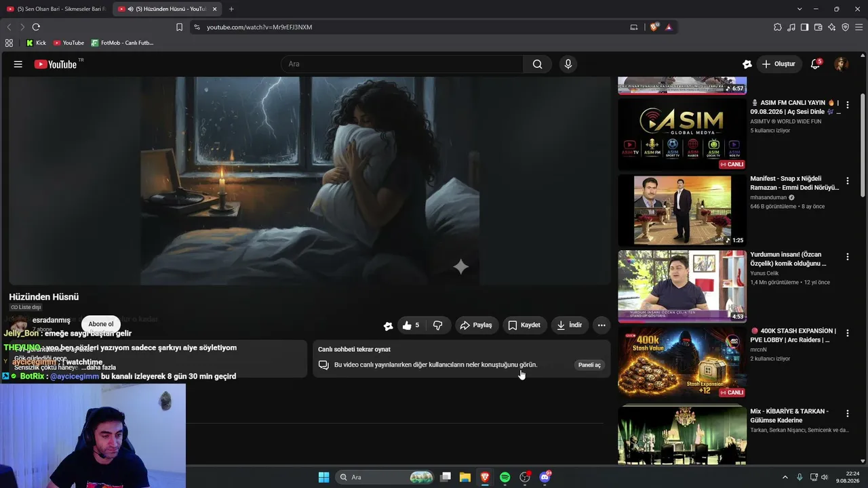
Task: Show hidden system tray icons
Action: pos(785,477)
